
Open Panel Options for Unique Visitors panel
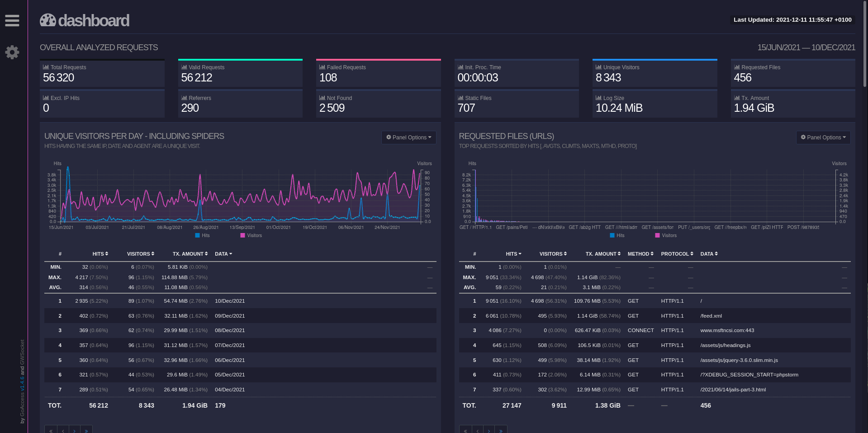[x=408, y=138]
